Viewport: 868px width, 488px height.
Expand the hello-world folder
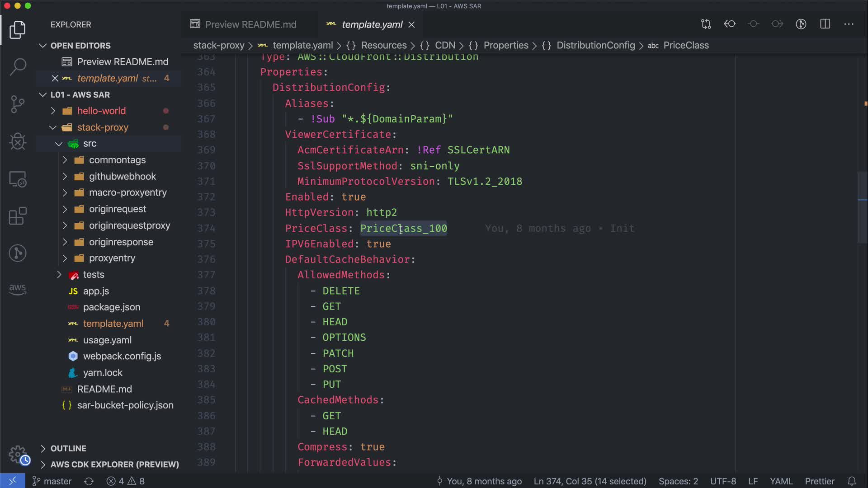[x=101, y=111]
